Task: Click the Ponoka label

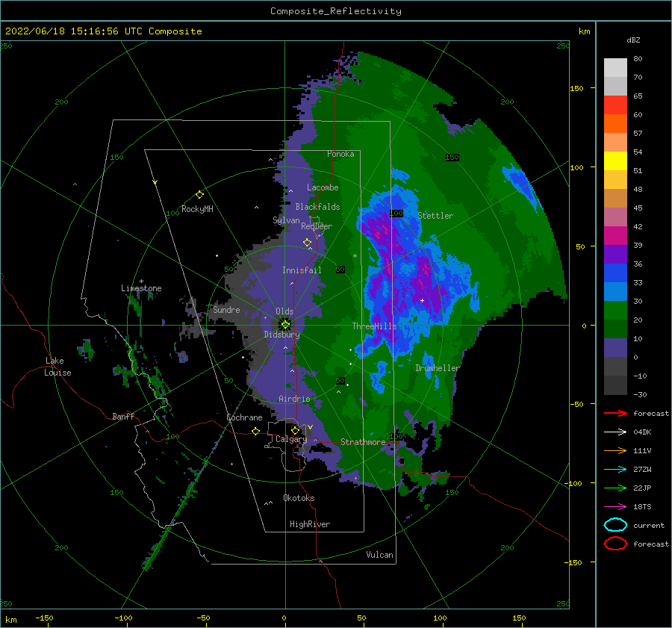Action: coord(340,154)
